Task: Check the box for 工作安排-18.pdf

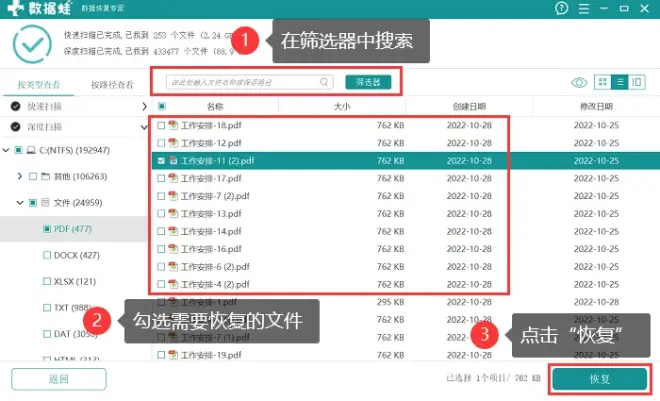Action: (161, 125)
